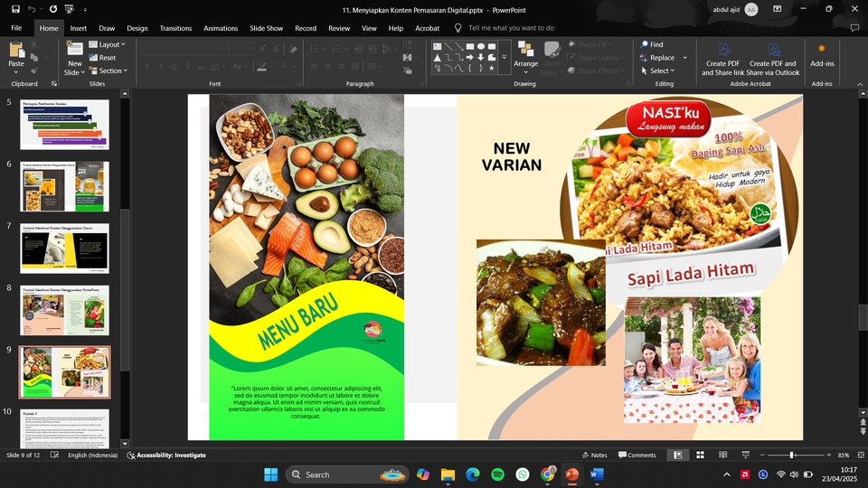
Task: Select the triangle shape in gallery
Action: tap(438, 57)
